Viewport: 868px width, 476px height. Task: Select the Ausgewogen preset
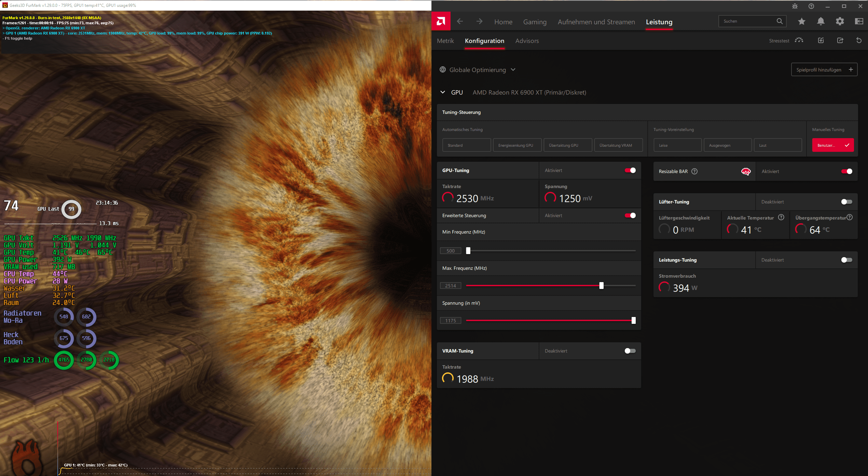point(728,145)
